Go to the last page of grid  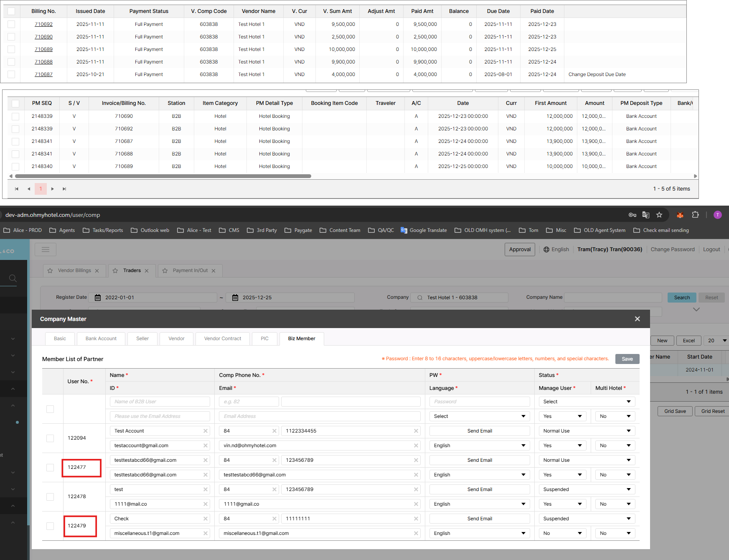pos(64,189)
